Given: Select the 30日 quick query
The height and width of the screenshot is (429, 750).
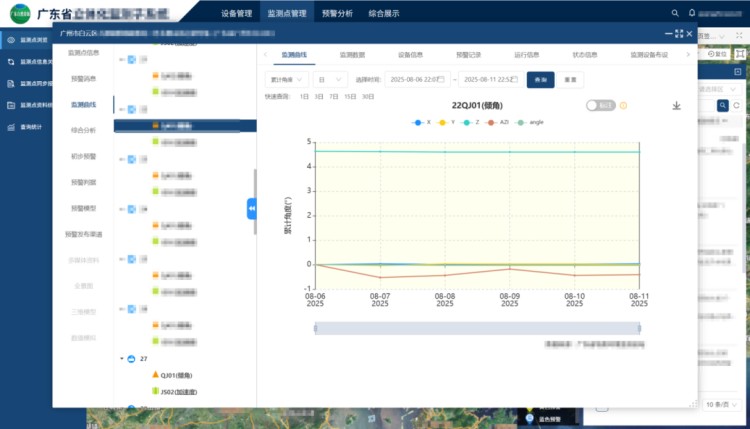Looking at the screenshot, I should pos(368,97).
